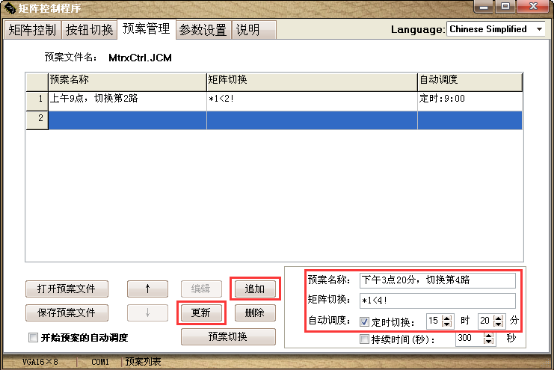
Task: Click the MtrxCtrl.JCM file name text
Action: (140, 58)
